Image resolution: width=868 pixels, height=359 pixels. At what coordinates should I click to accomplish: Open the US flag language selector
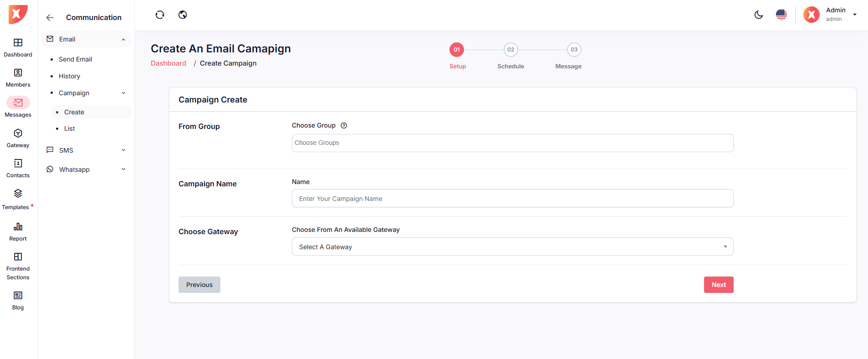[781, 15]
